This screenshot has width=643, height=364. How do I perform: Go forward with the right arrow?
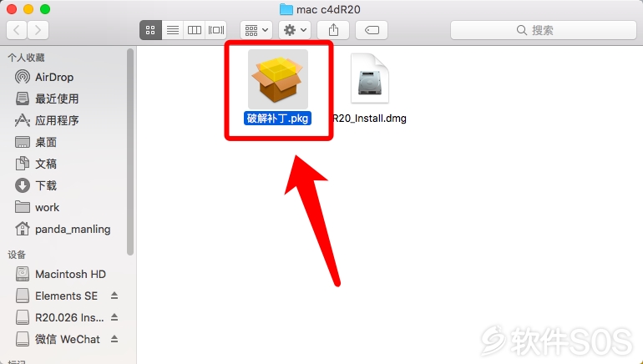point(38,30)
